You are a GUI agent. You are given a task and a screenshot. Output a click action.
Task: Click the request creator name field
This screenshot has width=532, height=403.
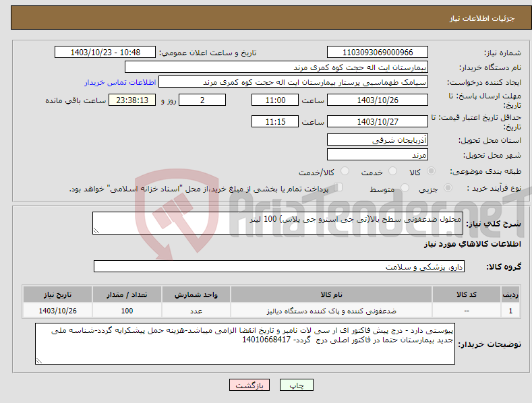click(x=293, y=82)
